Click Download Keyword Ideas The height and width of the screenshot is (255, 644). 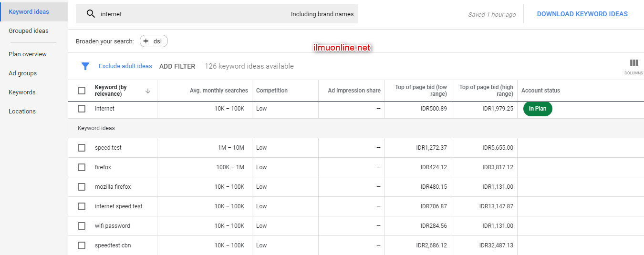pyautogui.click(x=582, y=14)
